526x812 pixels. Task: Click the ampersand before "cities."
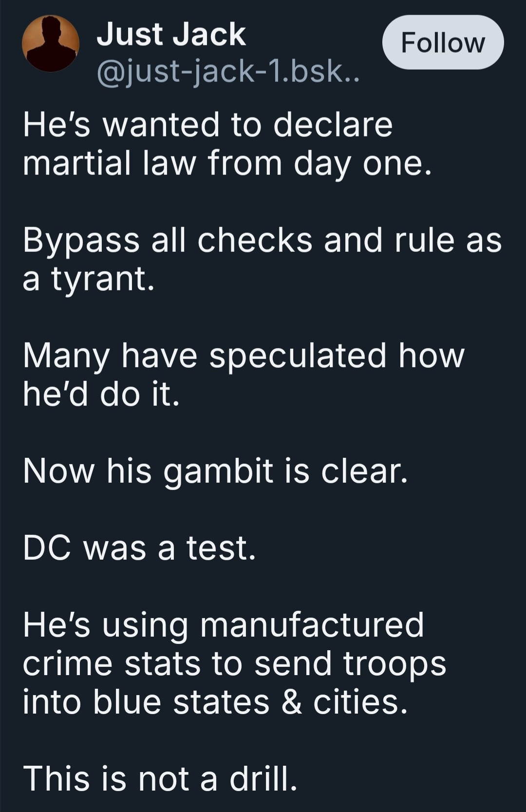click(291, 702)
